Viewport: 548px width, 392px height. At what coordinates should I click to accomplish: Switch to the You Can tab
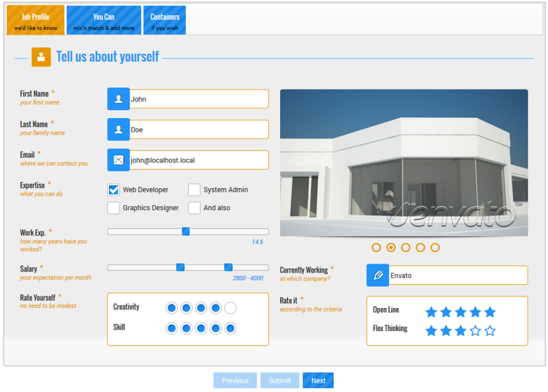point(104,21)
